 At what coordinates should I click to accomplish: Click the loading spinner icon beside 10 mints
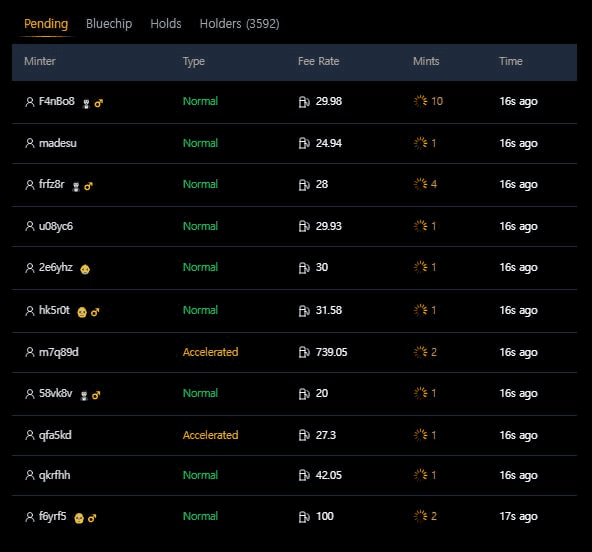point(420,101)
